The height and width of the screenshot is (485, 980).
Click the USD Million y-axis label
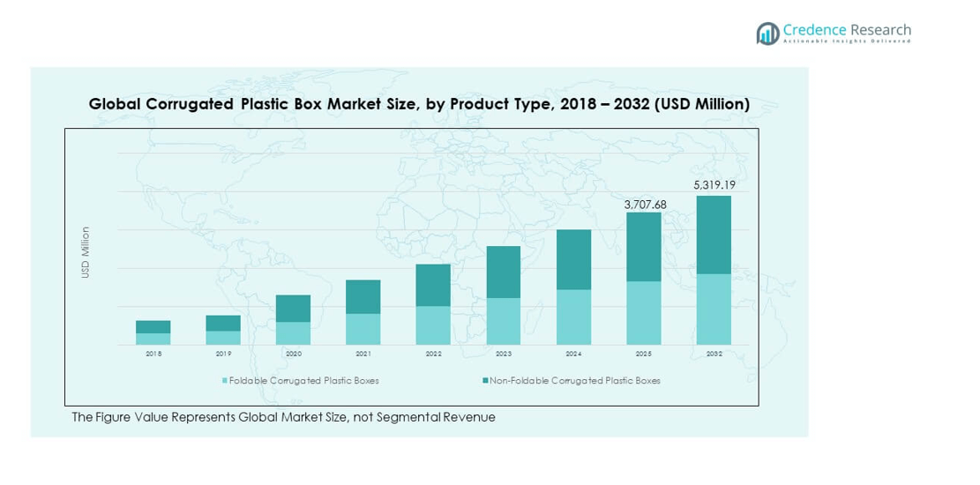[86, 253]
